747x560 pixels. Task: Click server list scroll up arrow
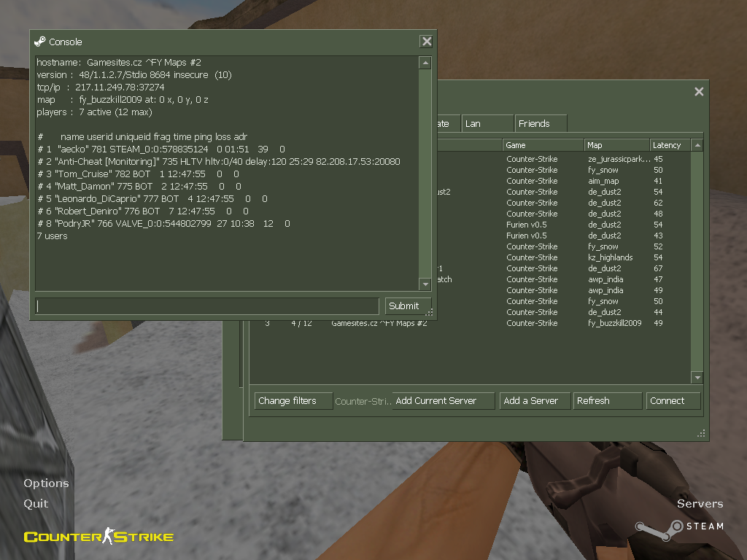pyautogui.click(x=697, y=145)
